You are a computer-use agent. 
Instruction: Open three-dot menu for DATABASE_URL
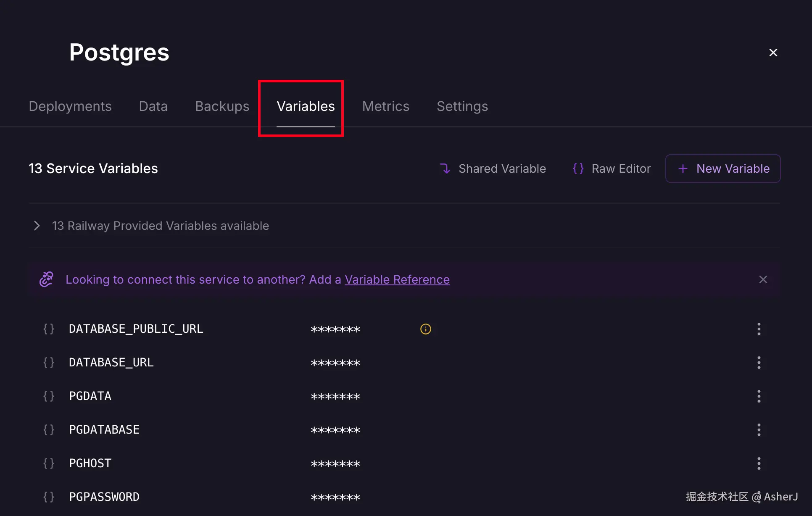tap(759, 363)
